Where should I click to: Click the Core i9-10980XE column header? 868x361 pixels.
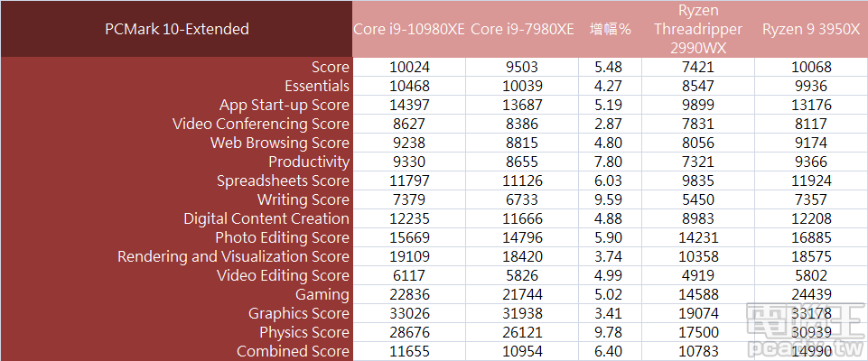click(409, 29)
